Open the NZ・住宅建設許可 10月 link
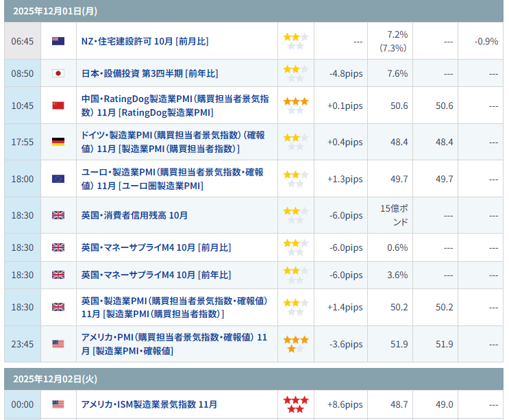 point(145,41)
